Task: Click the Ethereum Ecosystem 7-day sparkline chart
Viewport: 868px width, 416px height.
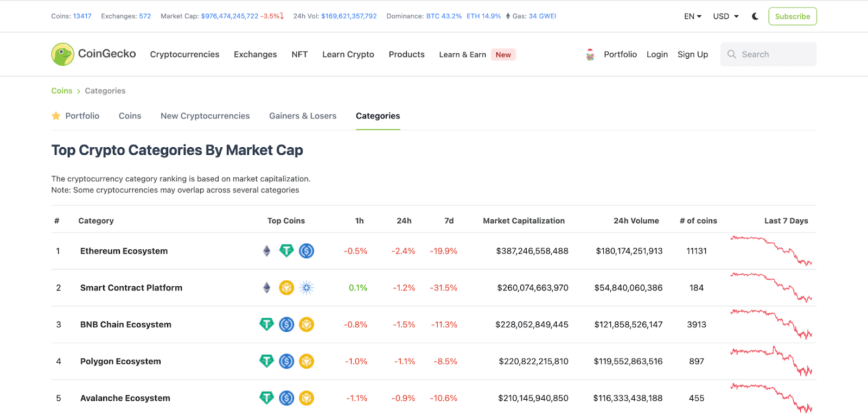Action: [771, 250]
